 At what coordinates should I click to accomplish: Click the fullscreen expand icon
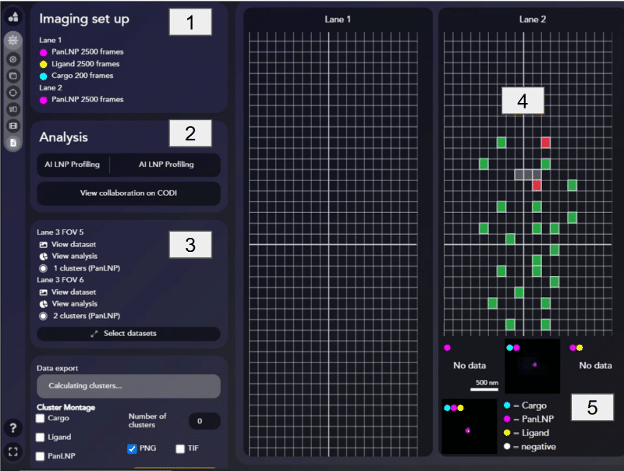pos(13,452)
